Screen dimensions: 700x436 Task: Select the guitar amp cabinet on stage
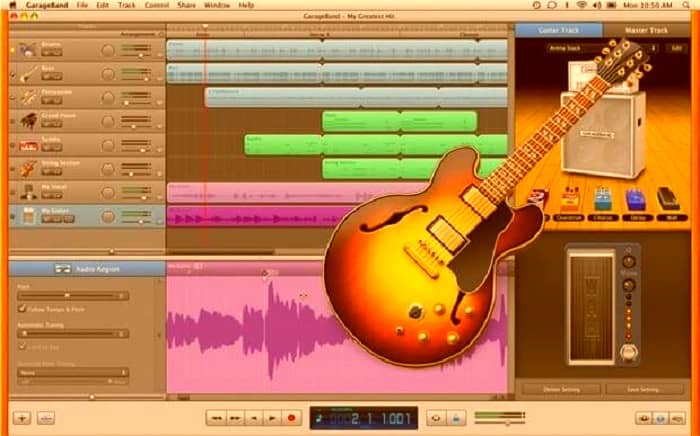[604, 134]
